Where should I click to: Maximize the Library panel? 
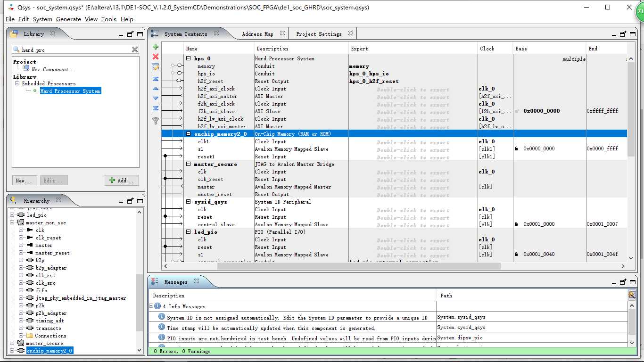click(x=140, y=34)
